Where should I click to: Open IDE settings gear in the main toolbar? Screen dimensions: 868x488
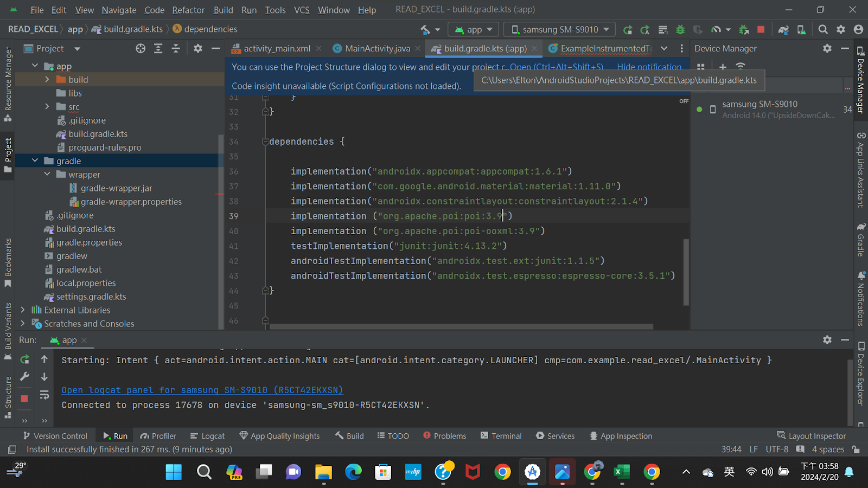[841, 30]
